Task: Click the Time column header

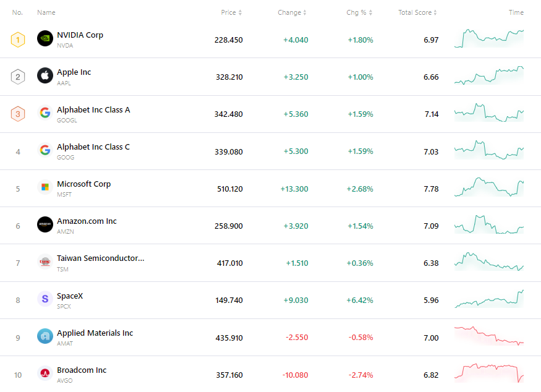Action: [516, 12]
